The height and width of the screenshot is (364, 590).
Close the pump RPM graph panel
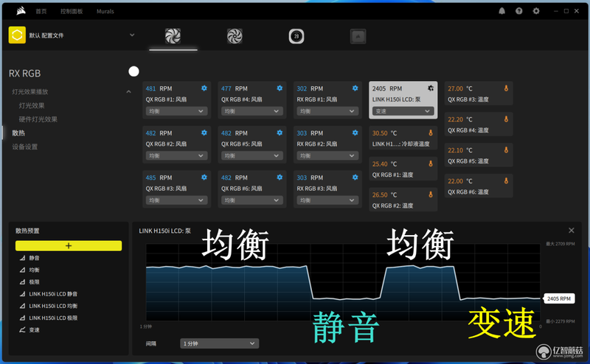coord(571,230)
